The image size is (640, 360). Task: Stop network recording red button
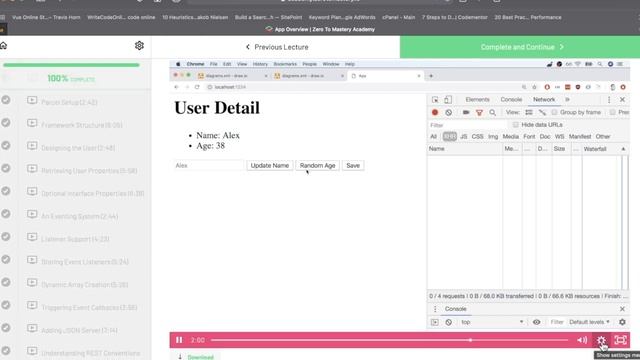(435, 112)
